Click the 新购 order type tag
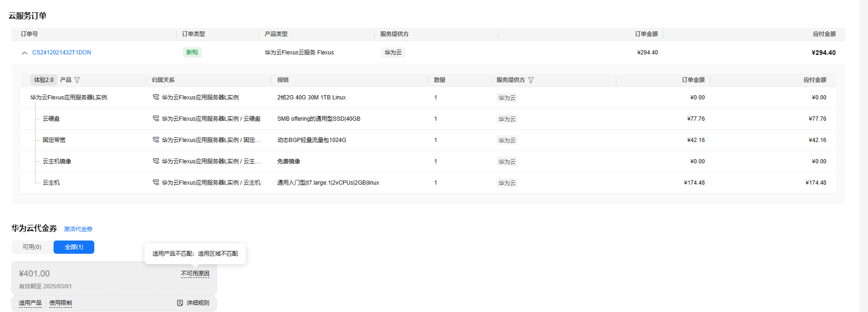The height and width of the screenshot is (312, 868). 192,53
